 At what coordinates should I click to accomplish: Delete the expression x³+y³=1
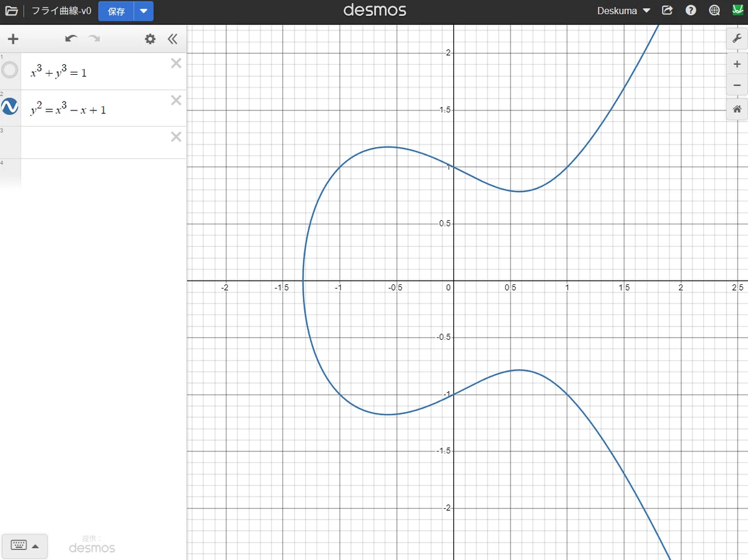(176, 63)
